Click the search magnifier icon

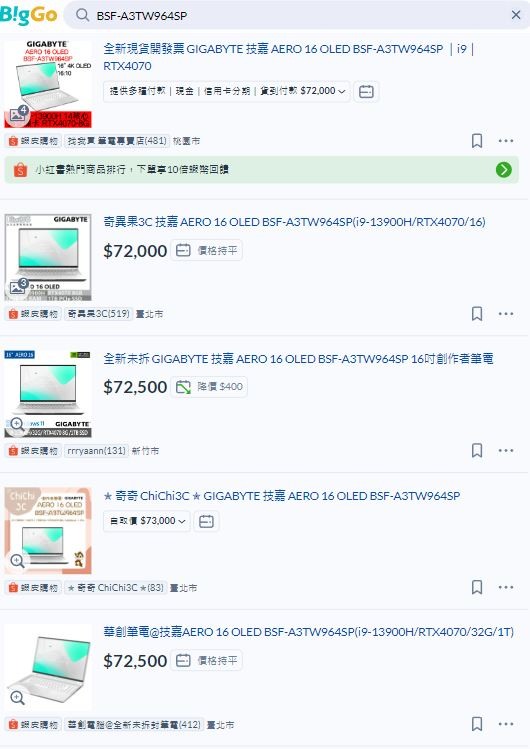(83, 15)
